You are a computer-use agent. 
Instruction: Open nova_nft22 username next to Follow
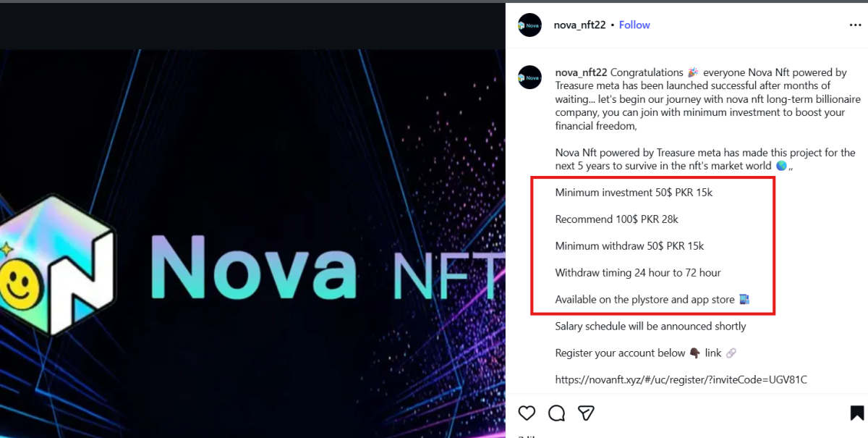(580, 25)
